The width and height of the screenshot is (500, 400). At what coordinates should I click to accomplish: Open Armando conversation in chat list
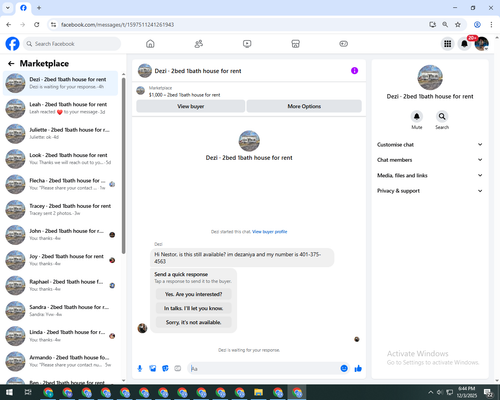click(60, 361)
